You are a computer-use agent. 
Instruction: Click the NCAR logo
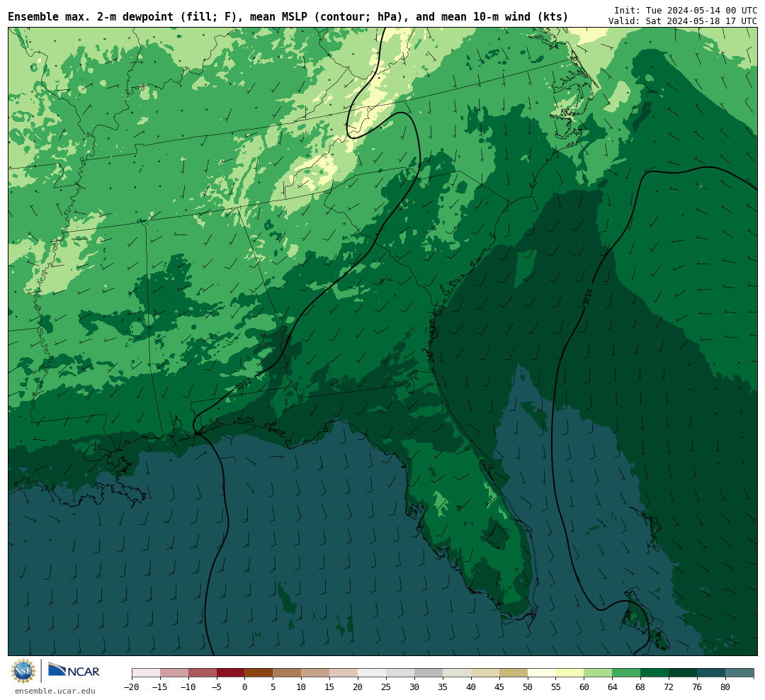pos(74,671)
